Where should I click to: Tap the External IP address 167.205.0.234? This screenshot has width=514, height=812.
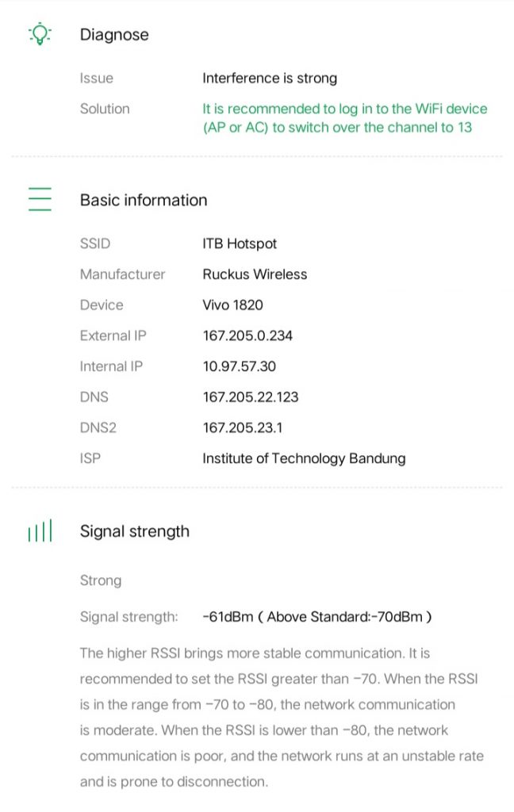pyautogui.click(x=247, y=335)
